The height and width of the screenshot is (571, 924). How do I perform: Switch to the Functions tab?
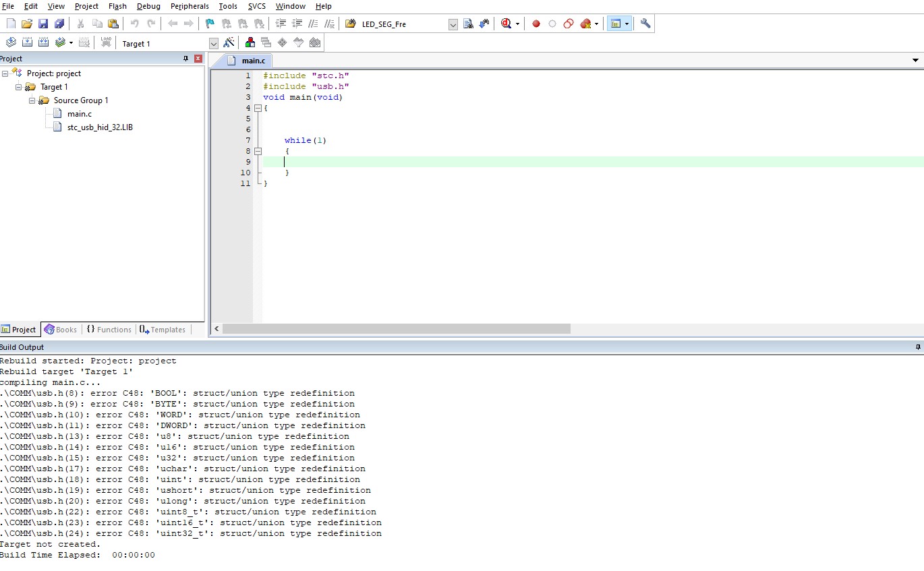(x=109, y=330)
